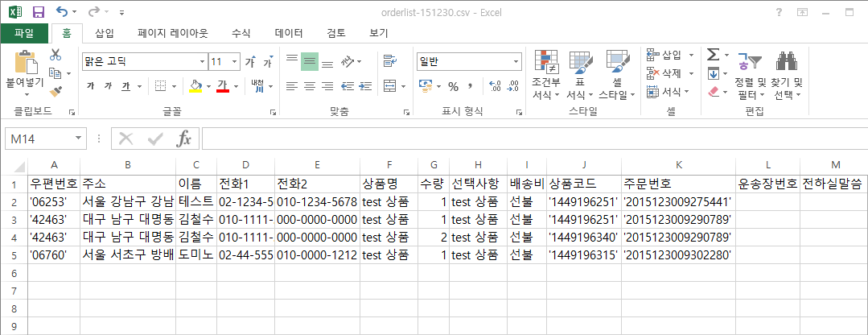Open the 데이터 ribbon tab
Viewport: 868px width, 335px height.
tap(289, 34)
